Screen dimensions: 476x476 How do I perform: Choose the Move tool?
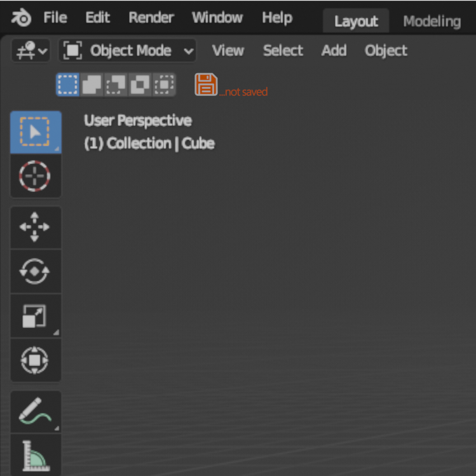tap(36, 227)
